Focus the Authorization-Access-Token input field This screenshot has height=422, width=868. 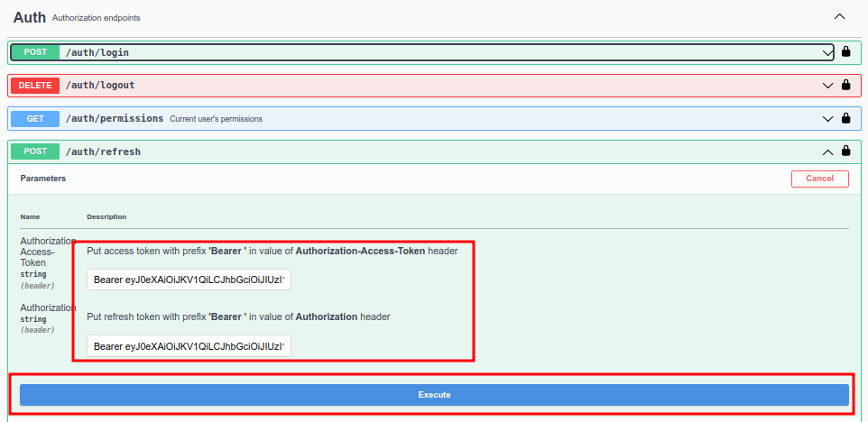click(x=189, y=280)
